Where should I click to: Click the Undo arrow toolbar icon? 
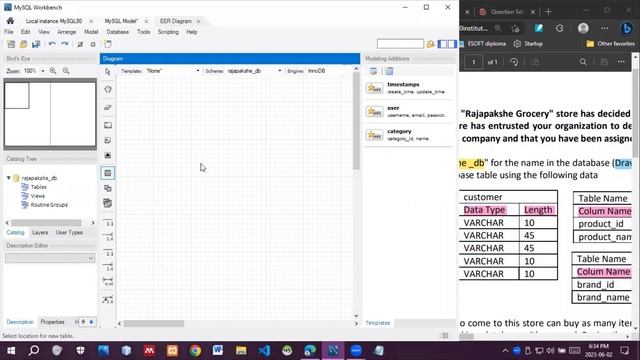(x=52, y=44)
